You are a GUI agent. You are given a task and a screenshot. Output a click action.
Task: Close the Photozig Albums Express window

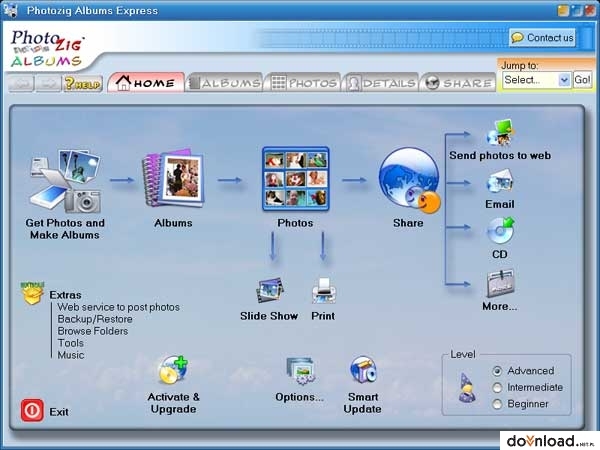(x=590, y=10)
